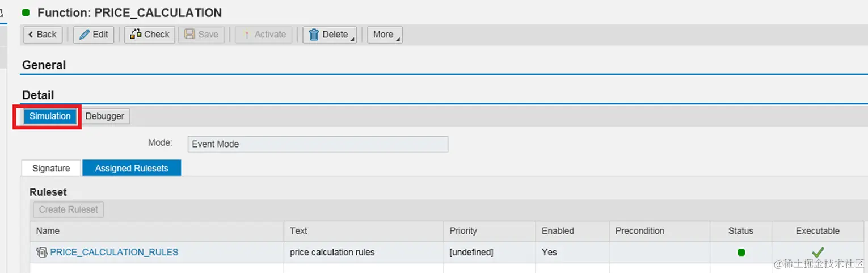Image resolution: width=868 pixels, height=273 pixels.
Task: Open the Delete button dropdown arrow
Action: (x=352, y=39)
